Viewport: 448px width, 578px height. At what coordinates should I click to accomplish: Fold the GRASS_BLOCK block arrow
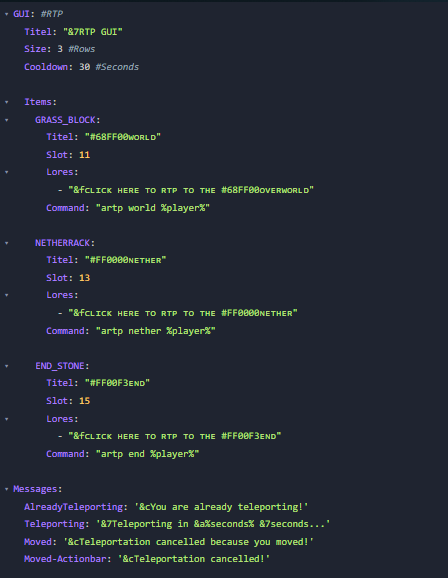(7, 120)
